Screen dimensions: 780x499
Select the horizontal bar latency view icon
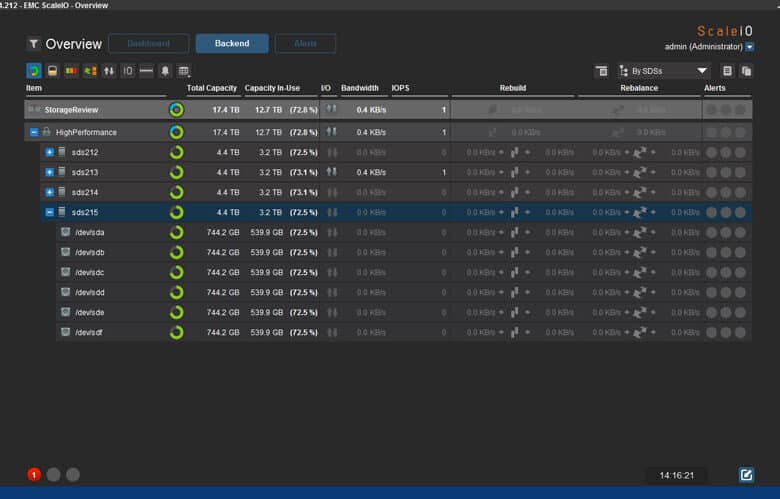click(x=146, y=71)
